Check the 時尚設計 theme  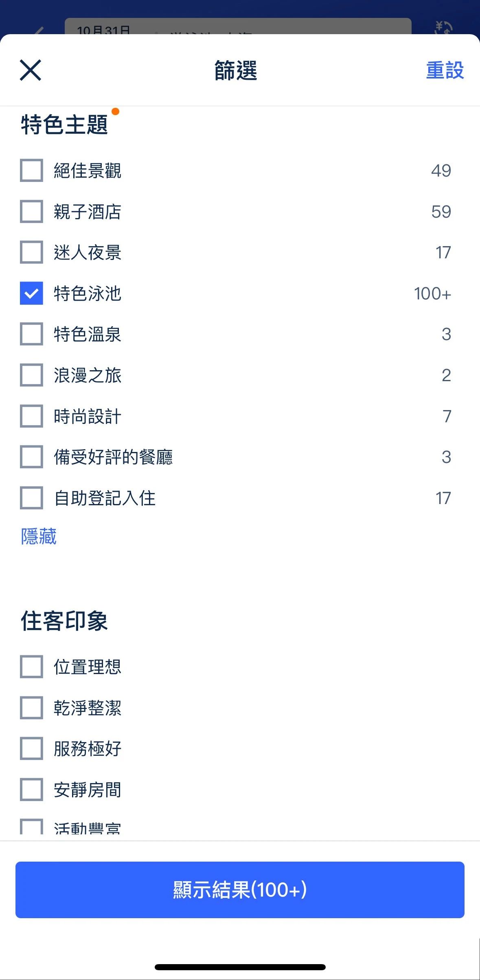(x=31, y=416)
